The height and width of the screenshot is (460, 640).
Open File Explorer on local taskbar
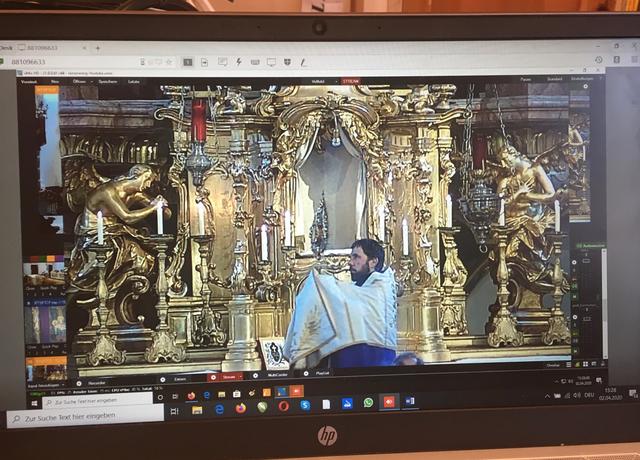pyautogui.click(x=197, y=410)
